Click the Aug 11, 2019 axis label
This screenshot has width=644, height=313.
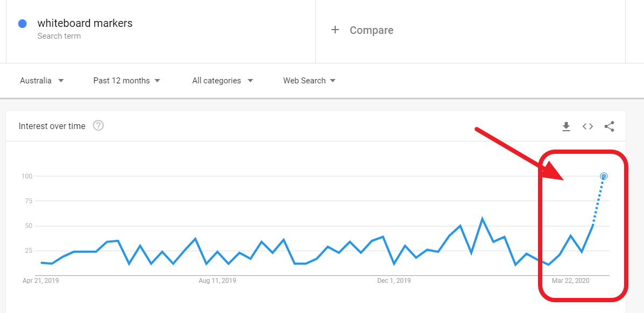[217, 281]
